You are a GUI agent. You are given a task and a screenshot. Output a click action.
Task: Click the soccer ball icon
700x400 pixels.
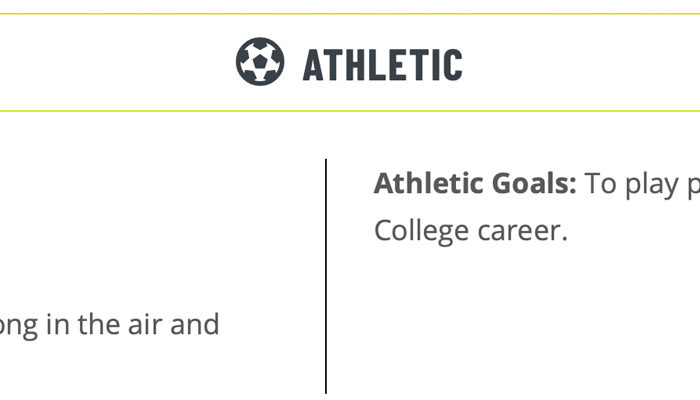pyautogui.click(x=260, y=62)
